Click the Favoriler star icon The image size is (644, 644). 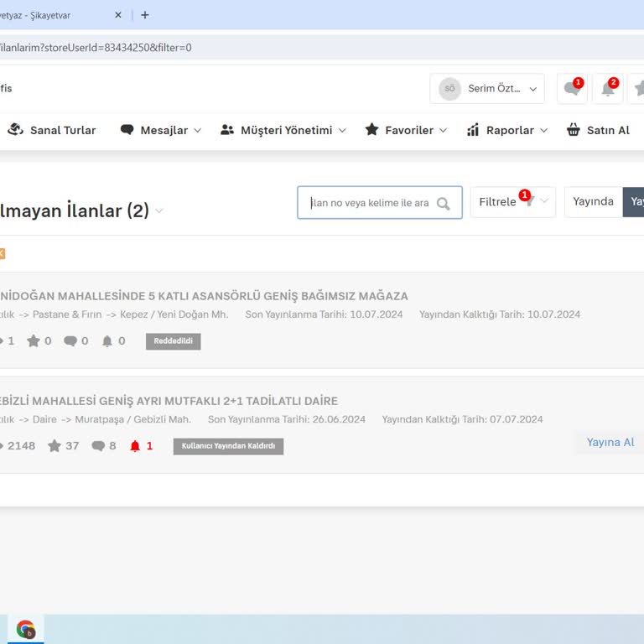(371, 129)
